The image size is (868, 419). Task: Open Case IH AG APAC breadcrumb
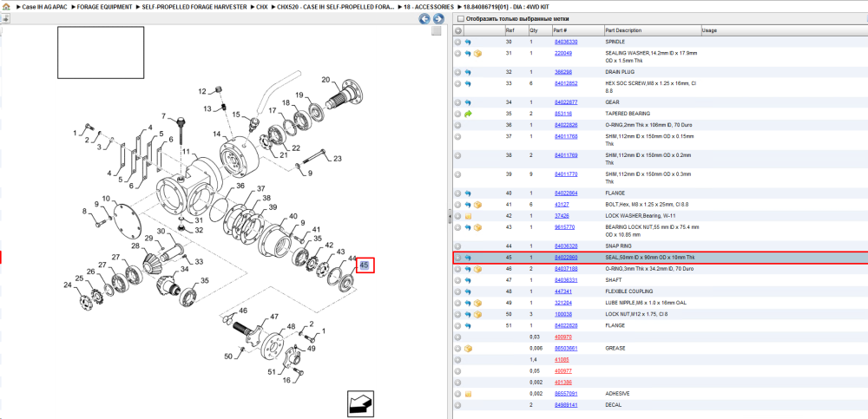point(44,8)
